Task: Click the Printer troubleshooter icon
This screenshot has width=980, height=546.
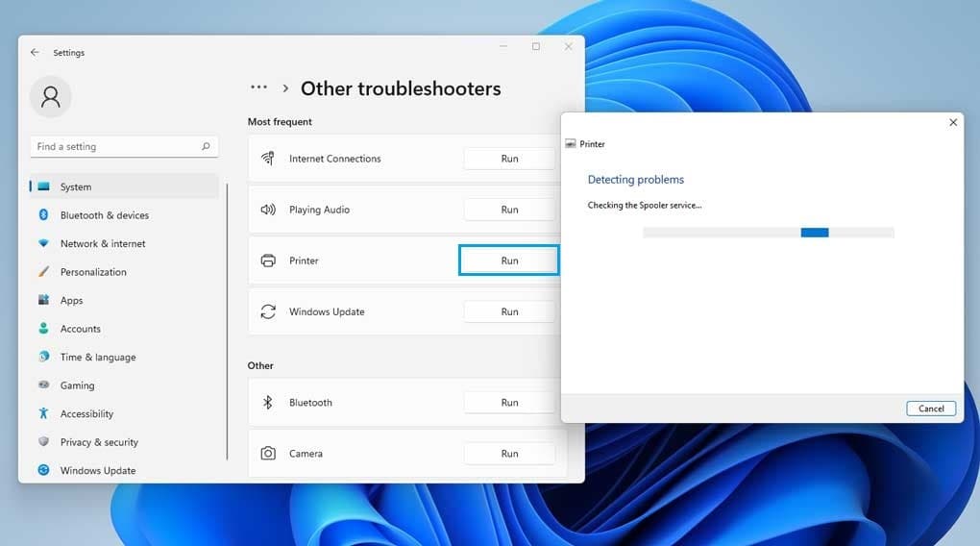Action: tap(268, 261)
